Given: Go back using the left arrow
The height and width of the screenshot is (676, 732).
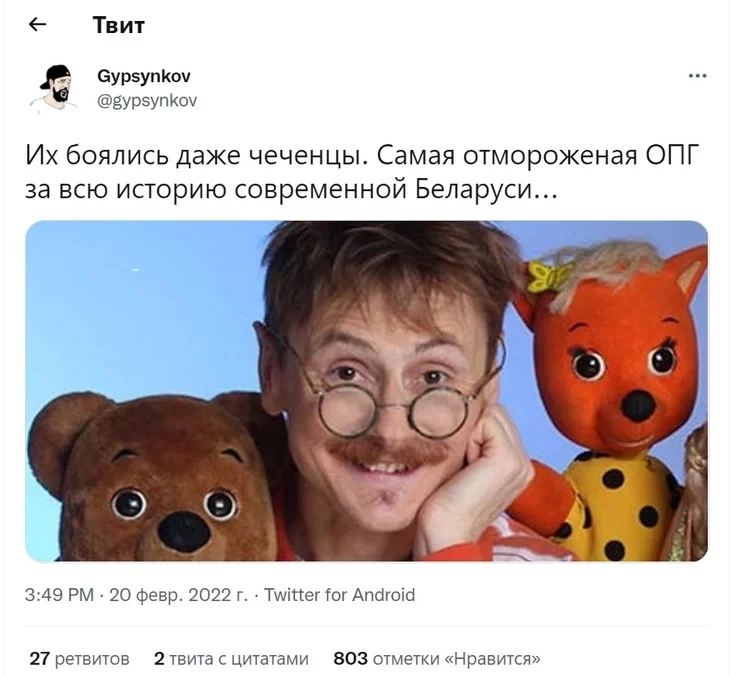Looking at the screenshot, I should pyautogui.click(x=37, y=24).
